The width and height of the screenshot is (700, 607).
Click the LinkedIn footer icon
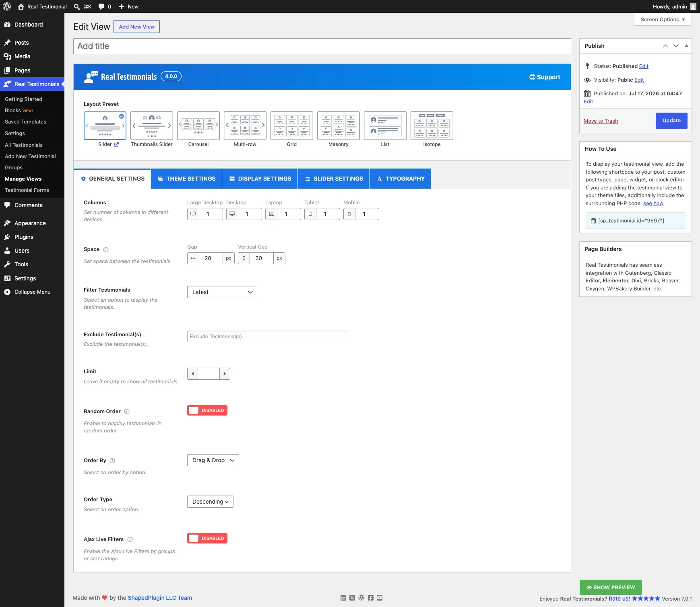click(343, 598)
